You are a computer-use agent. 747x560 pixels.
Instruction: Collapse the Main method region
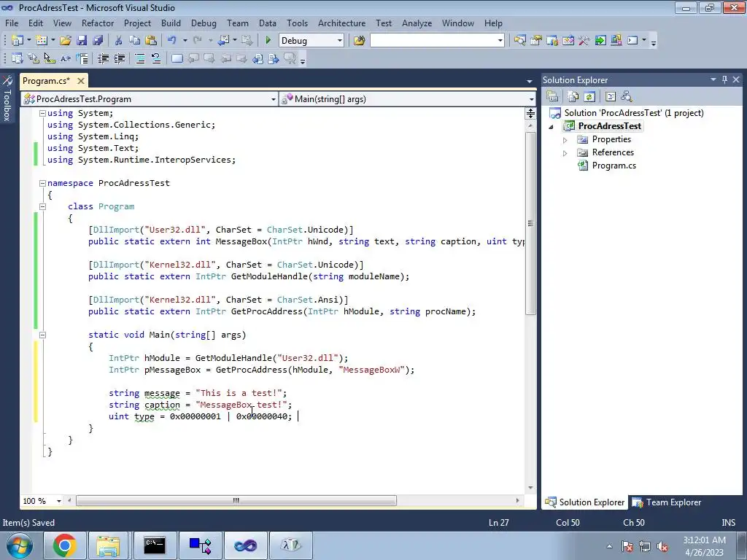tap(42, 335)
